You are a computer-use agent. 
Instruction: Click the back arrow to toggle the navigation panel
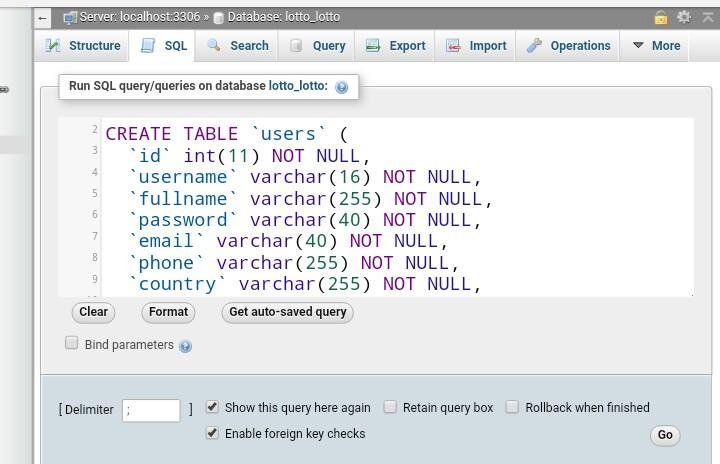pyautogui.click(x=42, y=18)
